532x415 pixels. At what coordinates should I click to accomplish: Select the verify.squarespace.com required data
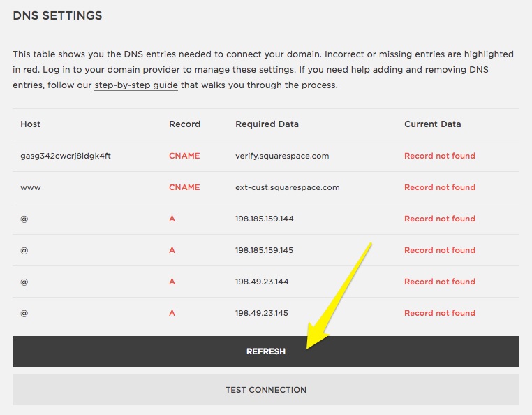click(282, 156)
